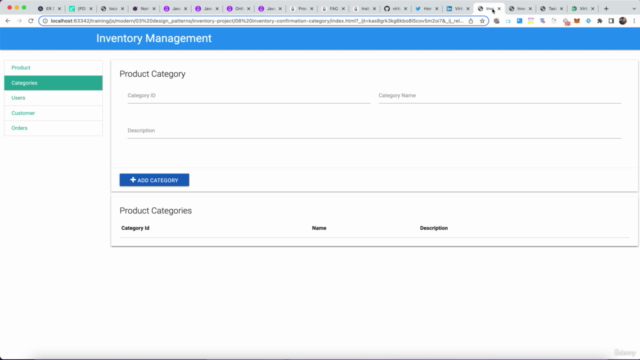Screen dimensions: 640x360
Task: Go back to the previous page
Action: tap(8, 21)
